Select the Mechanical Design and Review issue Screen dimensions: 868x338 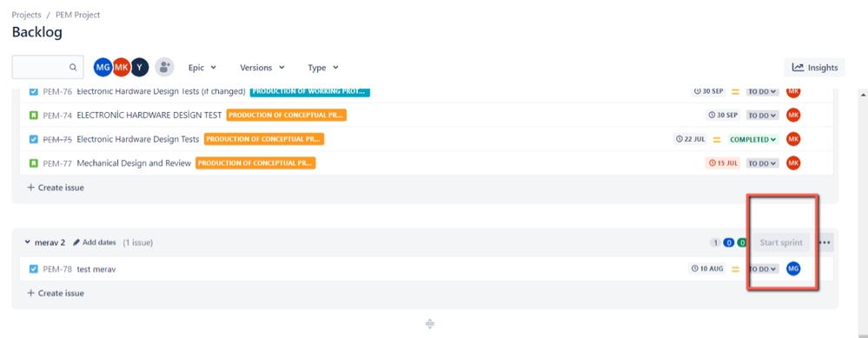click(x=134, y=163)
